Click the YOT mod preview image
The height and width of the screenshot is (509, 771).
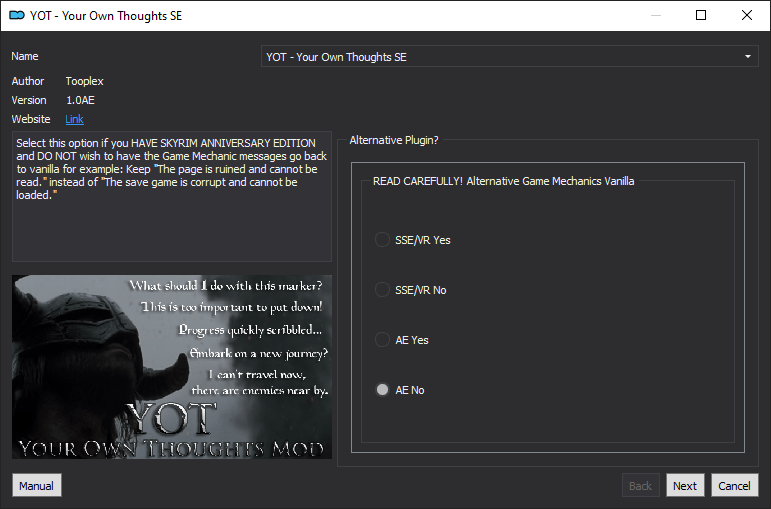[x=172, y=367]
